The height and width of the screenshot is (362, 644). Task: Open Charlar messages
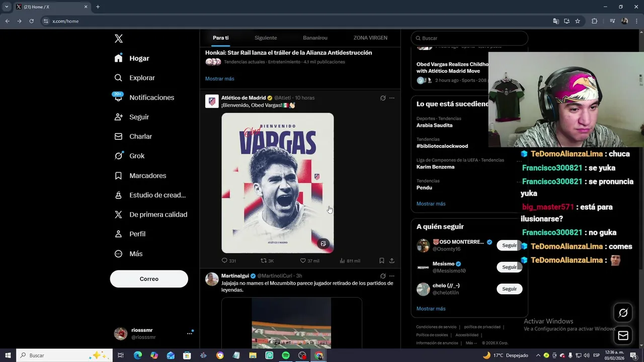click(133, 136)
